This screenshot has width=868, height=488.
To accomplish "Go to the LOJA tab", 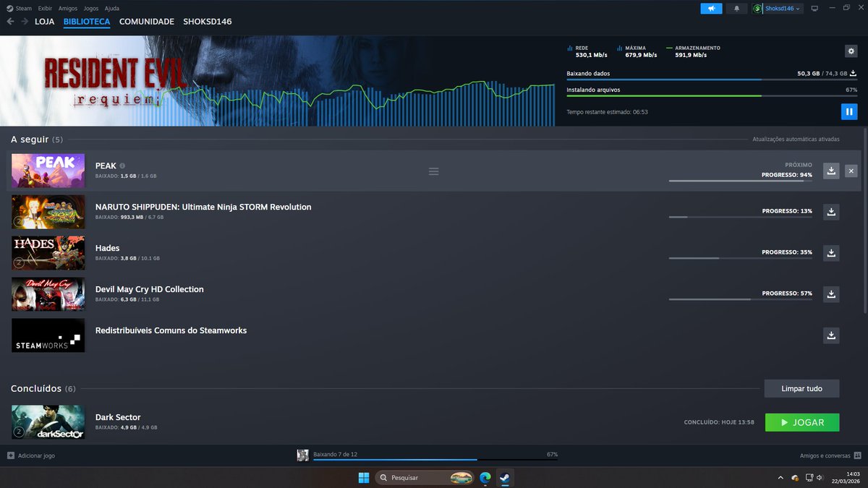I will (45, 22).
